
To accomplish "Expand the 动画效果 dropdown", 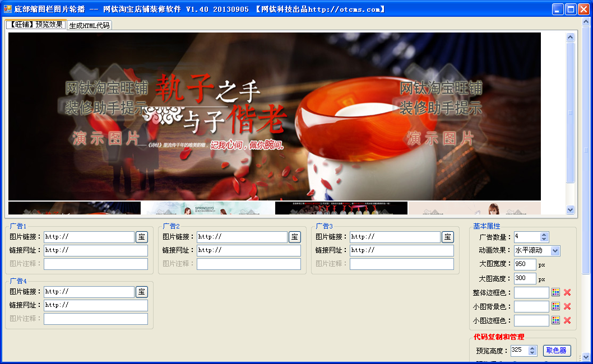I will pos(555,251).
